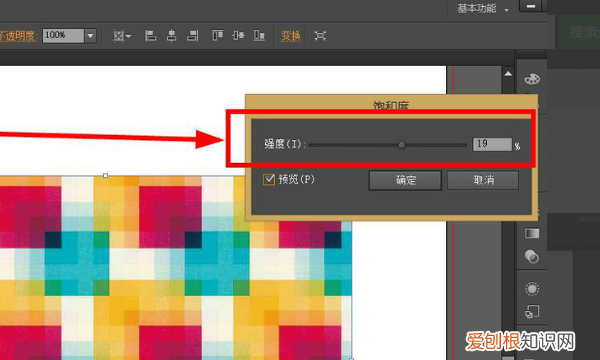Click the vertical align center icon

pos(238,36)
